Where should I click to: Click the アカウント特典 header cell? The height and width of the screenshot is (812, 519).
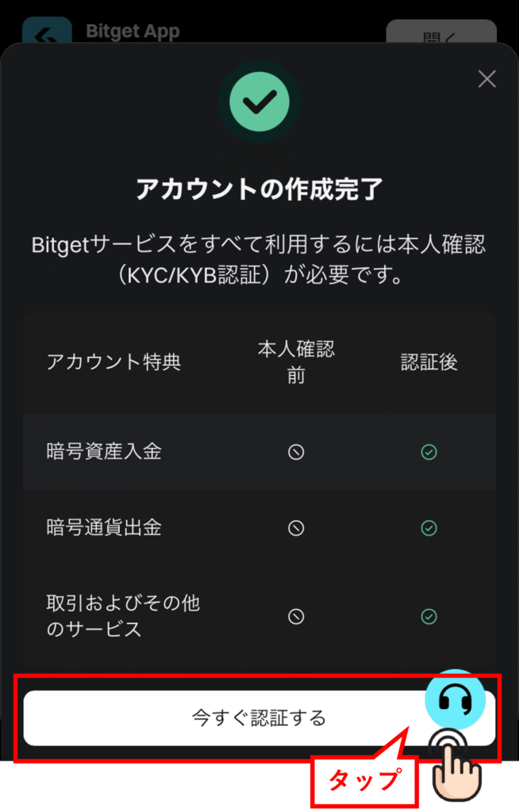[114, 362]
